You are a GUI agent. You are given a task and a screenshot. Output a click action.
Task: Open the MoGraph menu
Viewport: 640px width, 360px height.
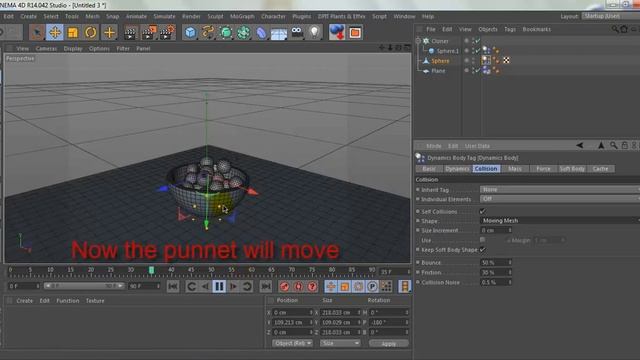[x=242, y=16]
